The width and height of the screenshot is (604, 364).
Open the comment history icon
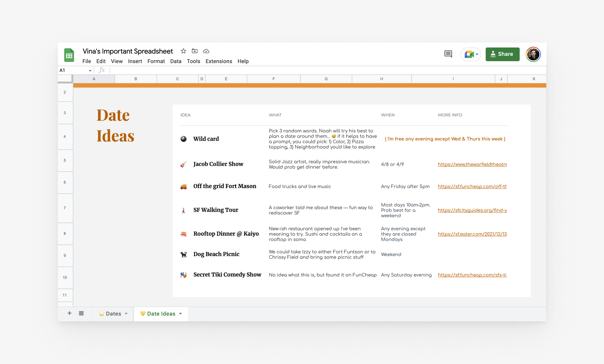tap(448, 54)
